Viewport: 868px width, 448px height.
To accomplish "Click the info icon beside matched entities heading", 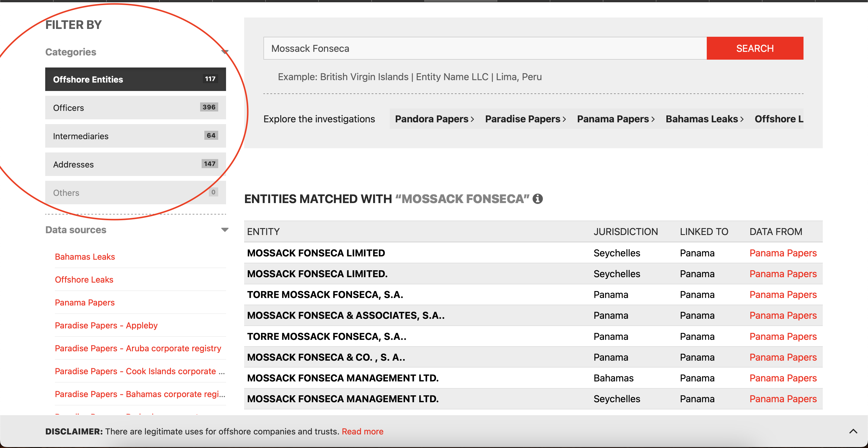I will click(537, 199).
